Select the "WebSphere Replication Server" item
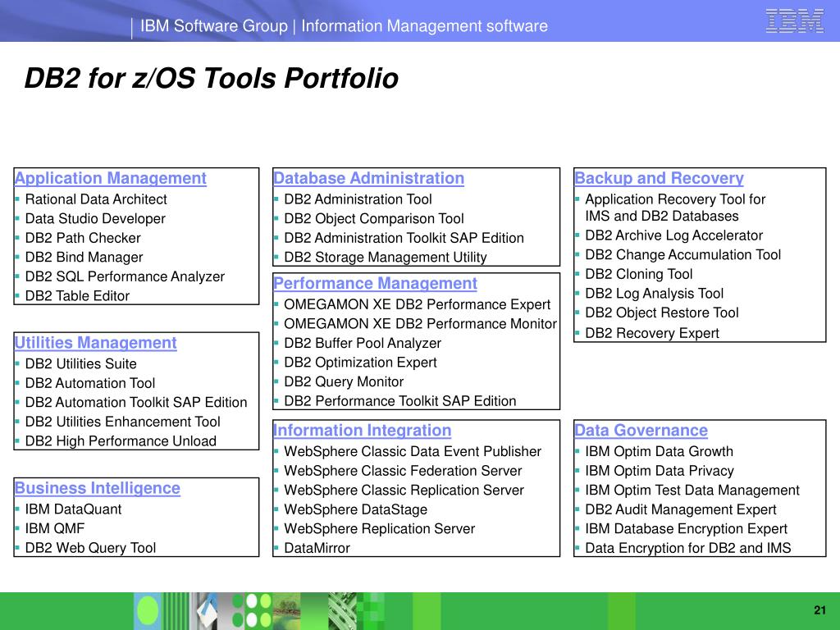The height and width of the screenshot is (630, 840). pyautogui.click(x=379, y=529)
